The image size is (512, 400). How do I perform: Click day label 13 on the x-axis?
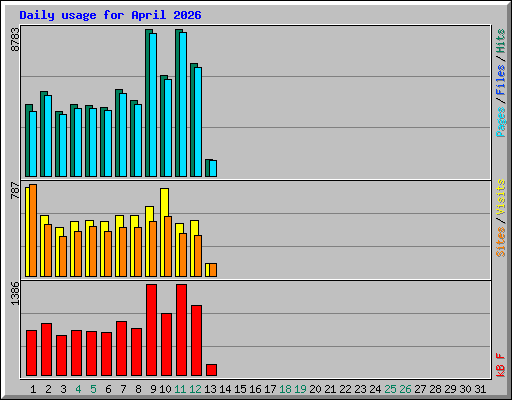click(x=210, y=389)
